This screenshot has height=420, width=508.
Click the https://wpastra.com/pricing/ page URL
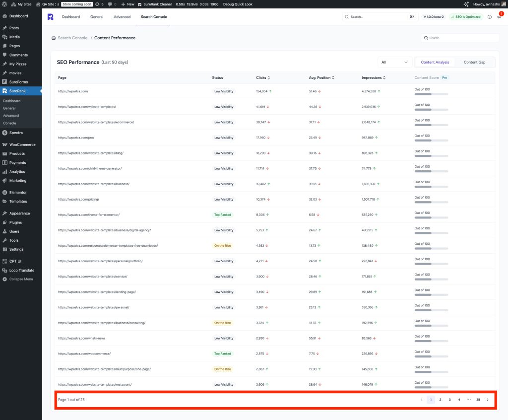pyautogui.click(x=78, y=200)
